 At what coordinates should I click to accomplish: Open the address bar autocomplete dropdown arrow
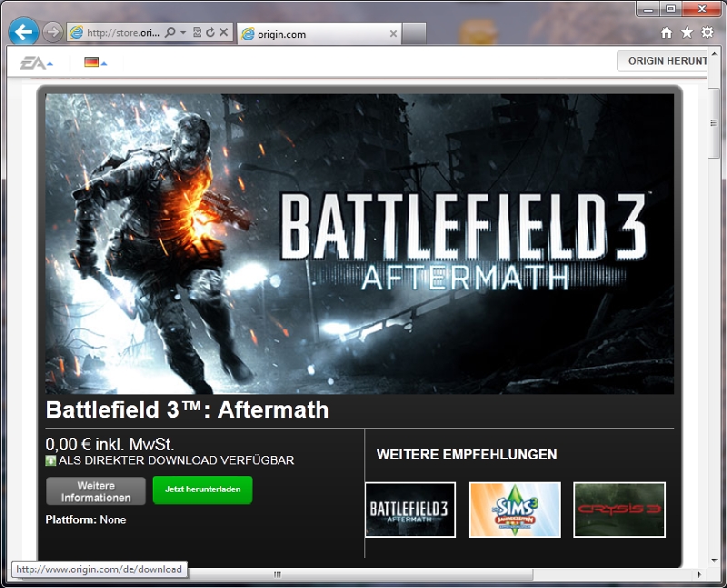[x=183, y=33]
